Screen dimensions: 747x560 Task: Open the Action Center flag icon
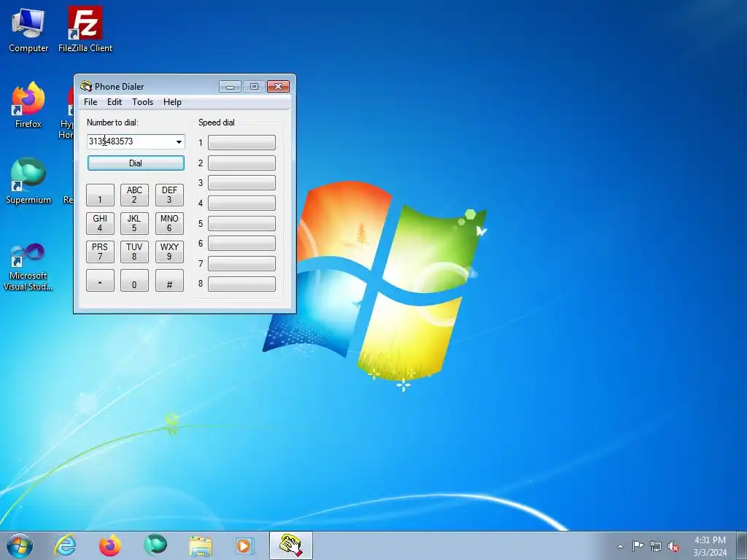point(638,546)
